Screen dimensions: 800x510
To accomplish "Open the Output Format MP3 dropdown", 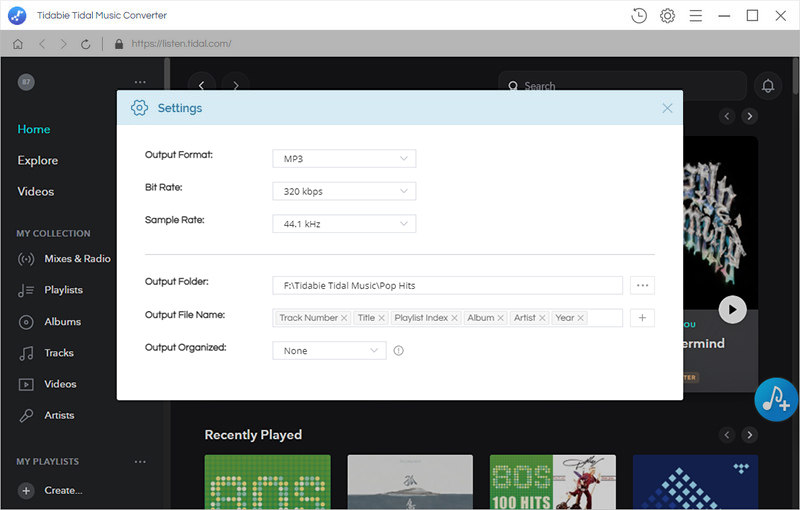I will tap(344, 159).
